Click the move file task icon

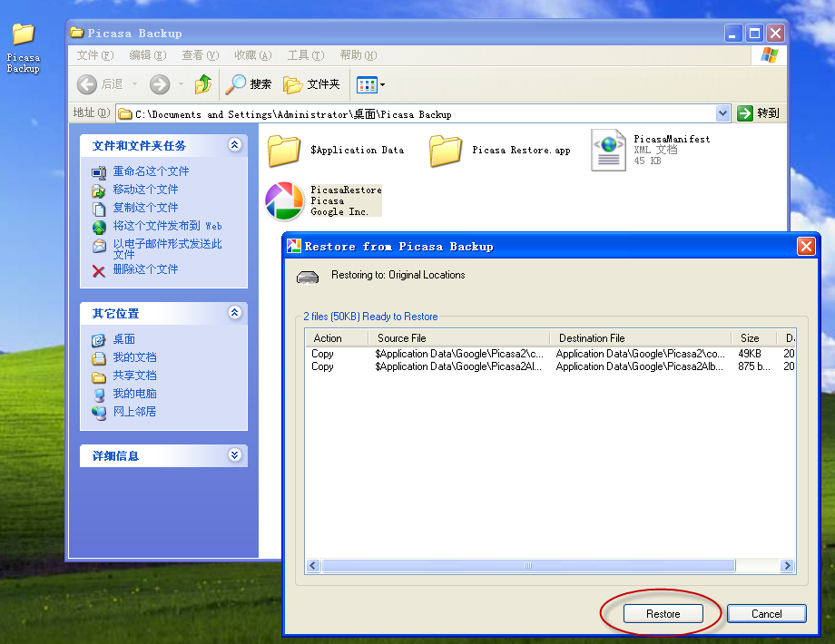coord(99,190)
